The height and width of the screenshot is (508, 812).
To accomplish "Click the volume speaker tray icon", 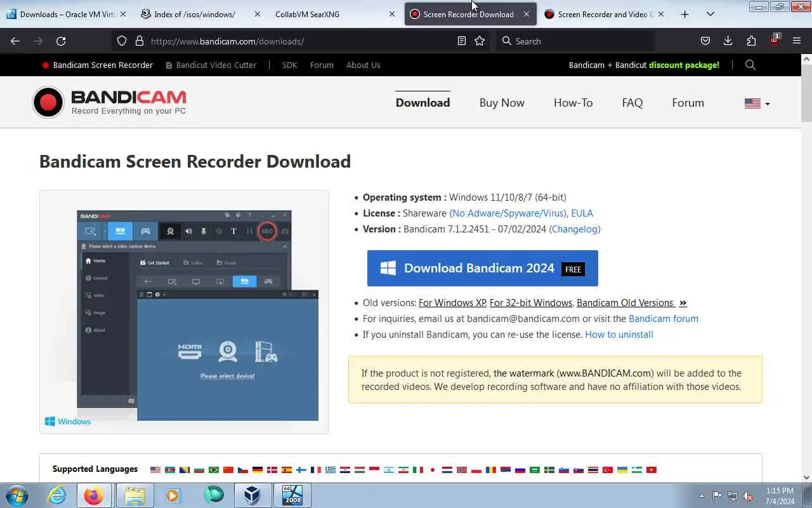I will click(x=749, y=496).
